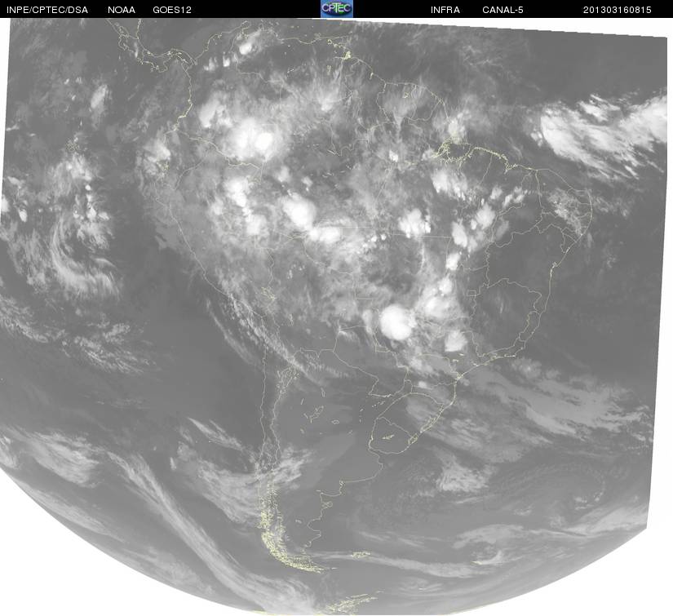Click the CANAL-5 channel label
The height and width of the screenshot is (616, 673).
pyautogui.click(x=503, y=10)
